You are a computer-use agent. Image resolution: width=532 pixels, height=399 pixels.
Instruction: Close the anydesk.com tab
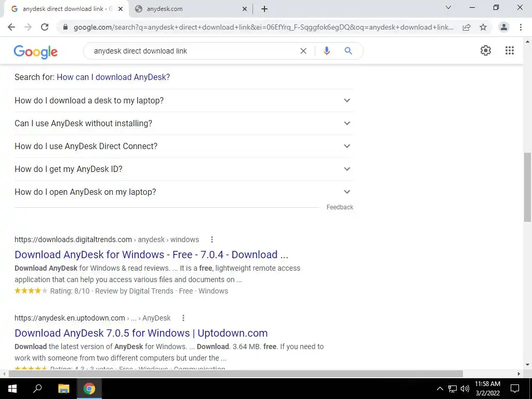tap(245, 9)
